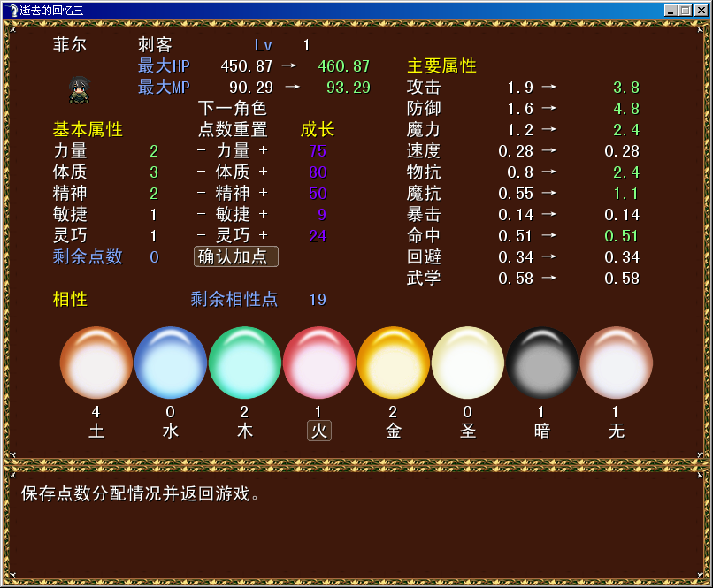The image size is (713, 588).
Task: Increase 灵巧 with the plus sign
Action: 264,235
